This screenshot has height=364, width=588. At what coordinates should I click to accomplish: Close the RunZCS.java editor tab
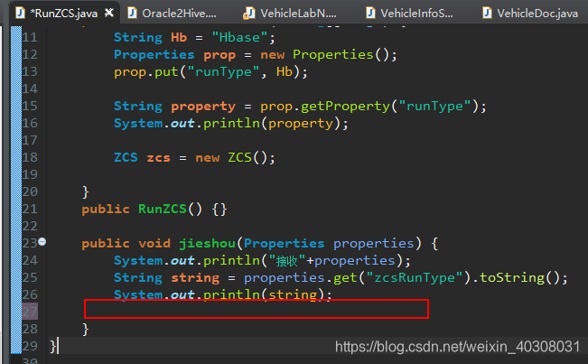tap(108, 14)
